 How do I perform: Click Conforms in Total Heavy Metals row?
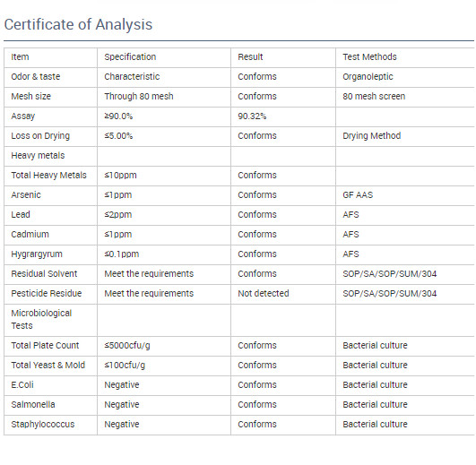(257, 176)
